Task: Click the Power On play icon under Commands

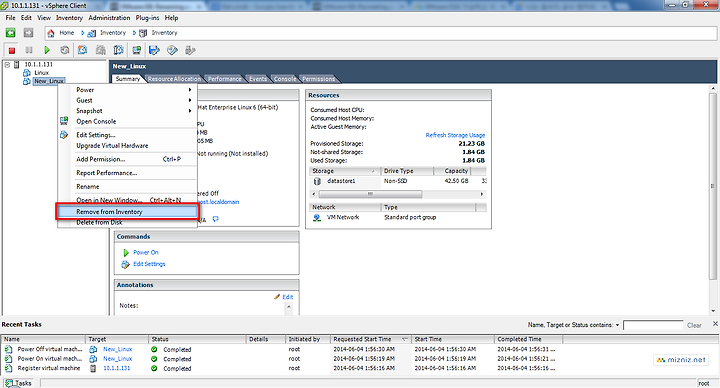Action: (x=126, y=253)
